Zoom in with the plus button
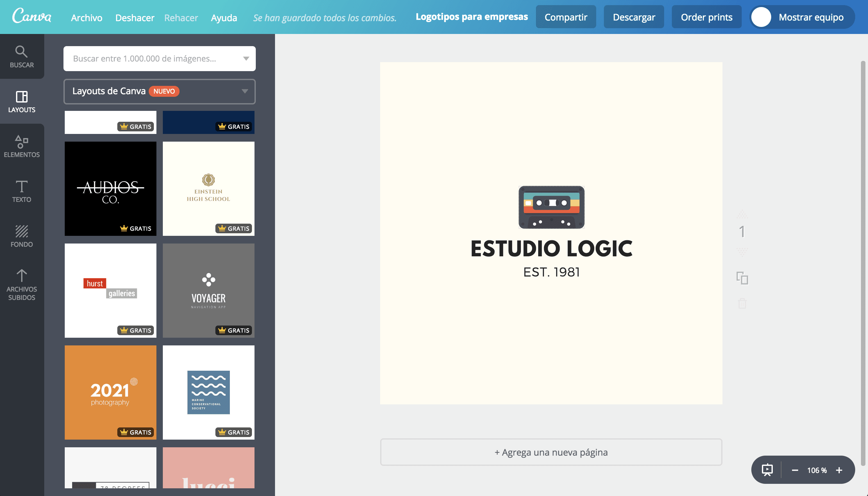 click(x=839, y=470)
